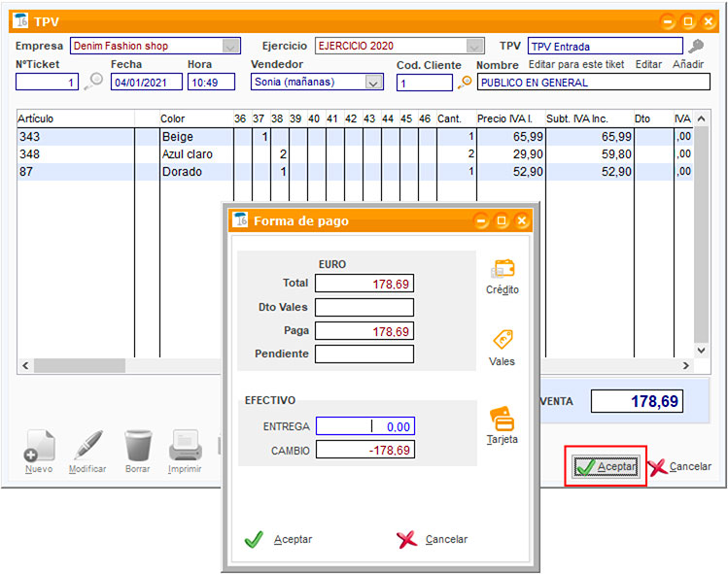
Task: Click the Editar link beside Nombre
Action: tap(648, 64)
